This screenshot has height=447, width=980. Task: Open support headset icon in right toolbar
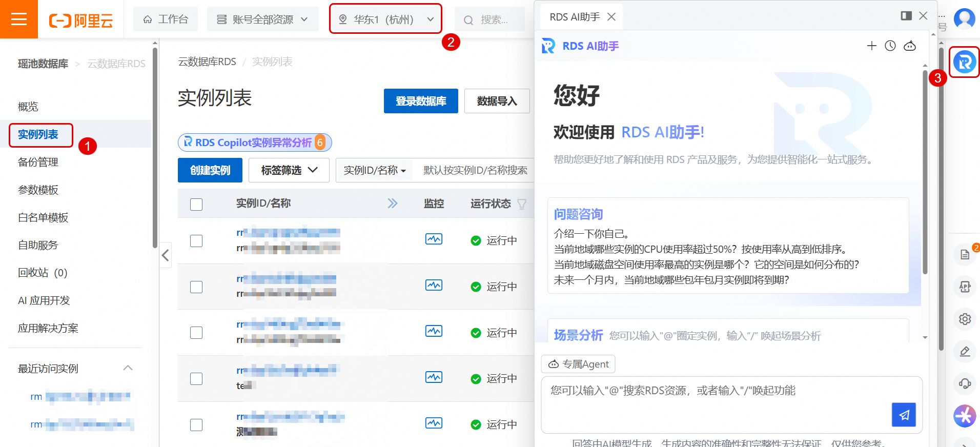(965, 383)
